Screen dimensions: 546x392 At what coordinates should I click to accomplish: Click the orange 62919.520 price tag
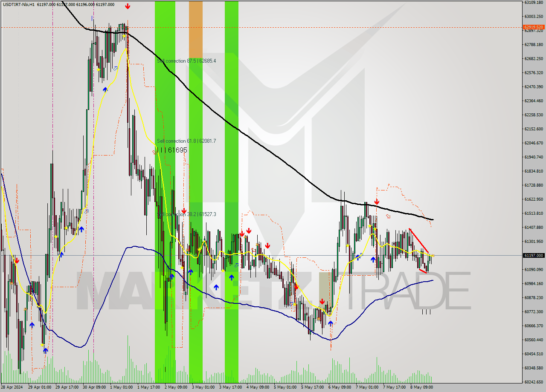pyautogui.click(x=534, y=27)
